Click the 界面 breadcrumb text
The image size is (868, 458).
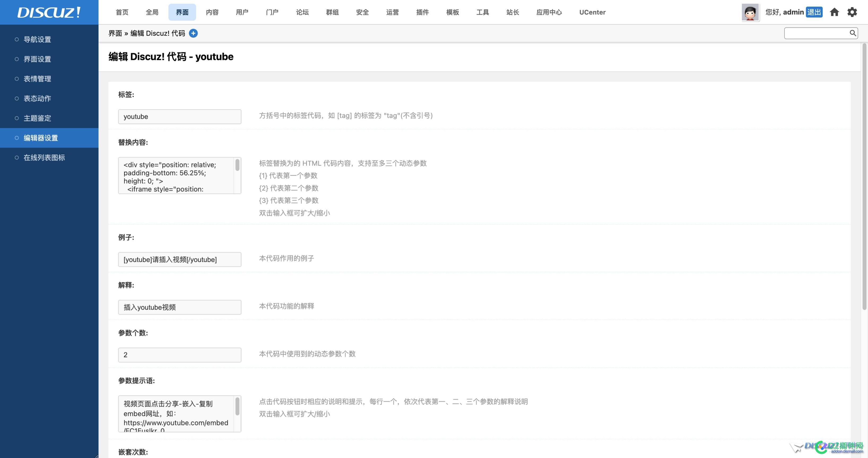[x=115, y=33]
